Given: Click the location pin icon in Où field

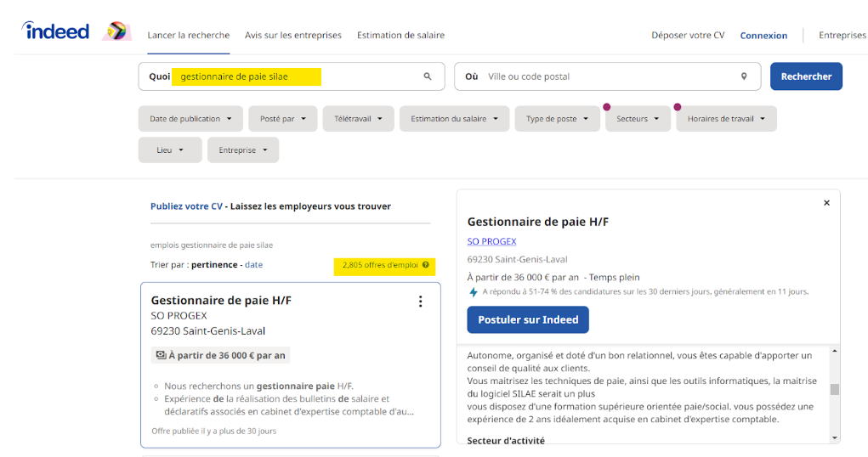Looking at the screenshot, I should [x=744, y=76].
